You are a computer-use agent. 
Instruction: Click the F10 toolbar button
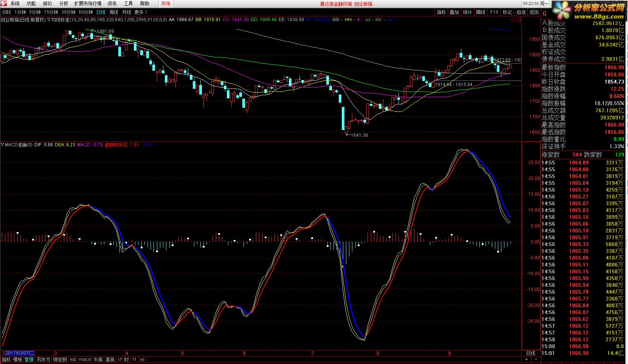pos(494,12)
